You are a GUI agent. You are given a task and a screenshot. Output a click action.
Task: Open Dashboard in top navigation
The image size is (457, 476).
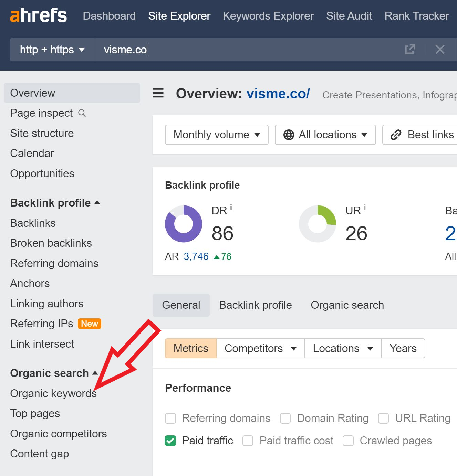[109, 16]
